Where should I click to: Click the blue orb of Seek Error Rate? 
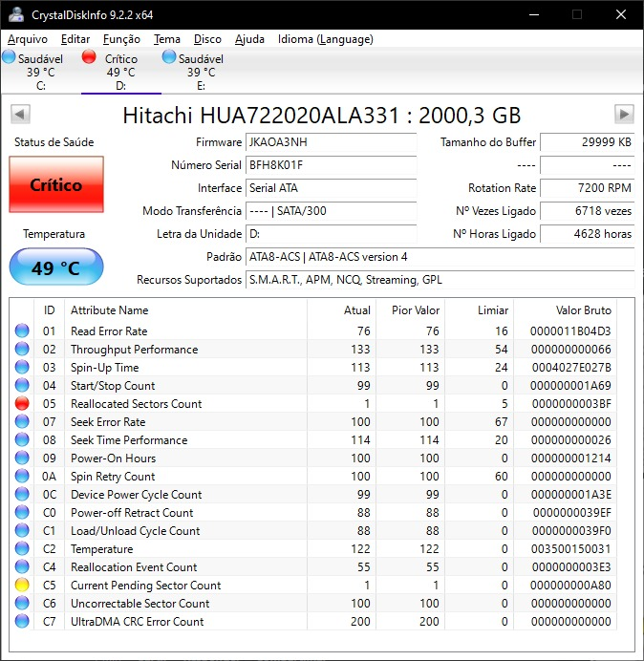pyautogui.click(x=22, y=421)
